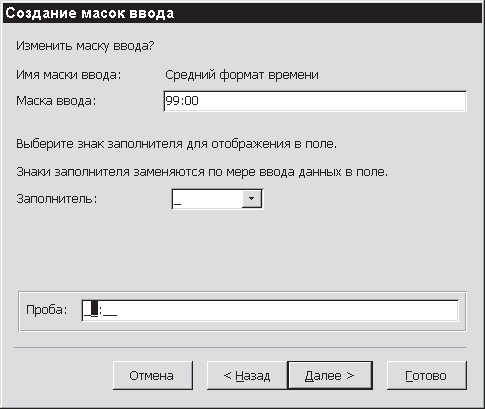Open the Заполнитель dropdown arrow
The image size is (485, 409).
[x=252, y=199]
